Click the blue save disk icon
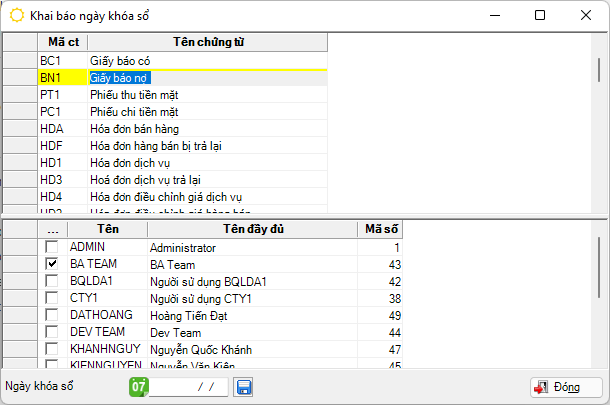Viewport: 610px width, 405px height. (244, 386)
